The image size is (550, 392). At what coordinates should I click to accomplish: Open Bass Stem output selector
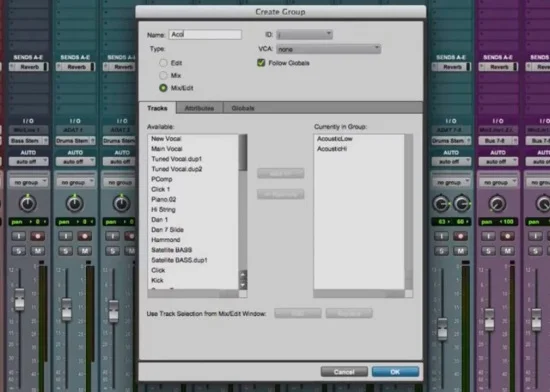pyautogui.click(x=28, y=141)
